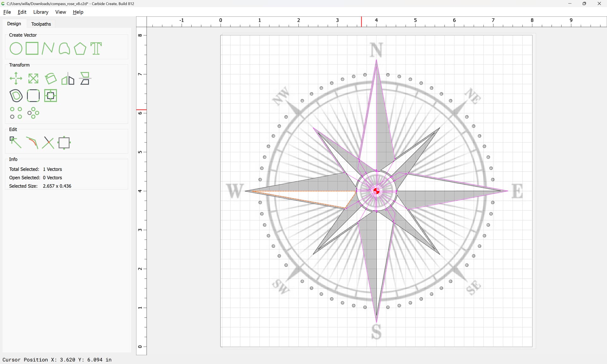Viewport: 607px width, 364px height.
Task: Activate the Text creation tool
Action: [x=96, y=49]
